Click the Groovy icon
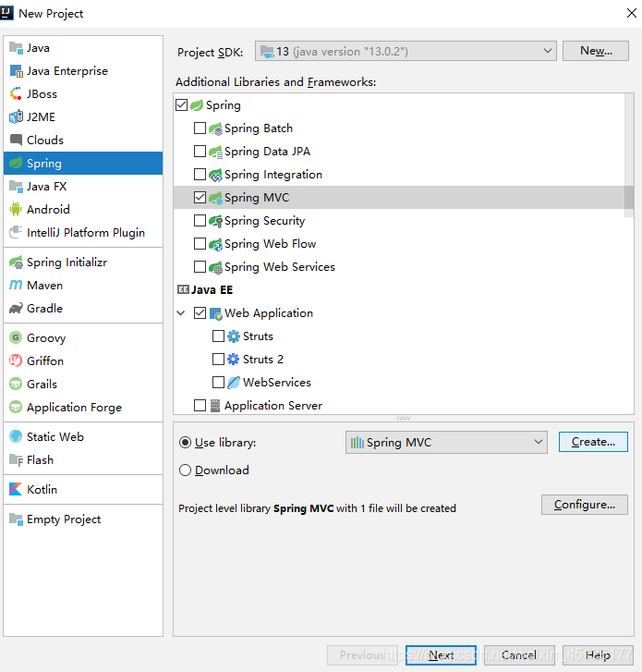Viewport: 642px width, 672px height. (x=16, y=337)
